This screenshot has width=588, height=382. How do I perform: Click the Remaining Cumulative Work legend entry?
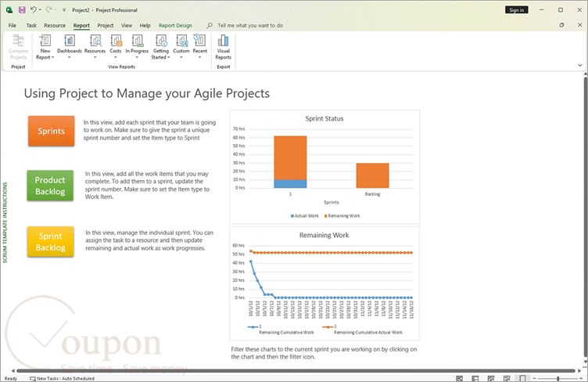(x=281, y=330)
